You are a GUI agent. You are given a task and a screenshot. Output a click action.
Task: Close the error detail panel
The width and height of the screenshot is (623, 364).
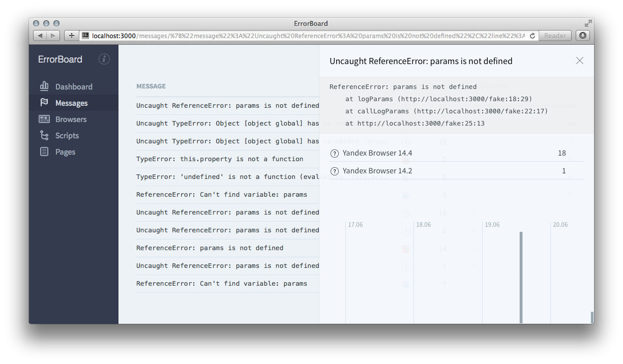tap(579, 60)
